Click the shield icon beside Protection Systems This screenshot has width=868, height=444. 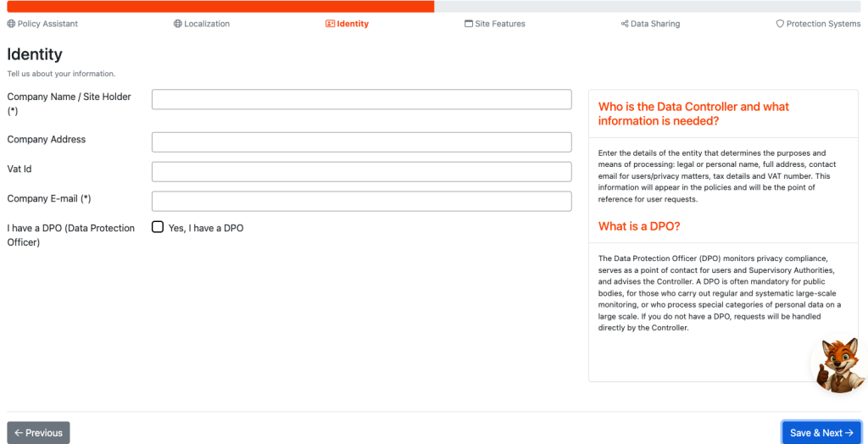coord(780,24)
